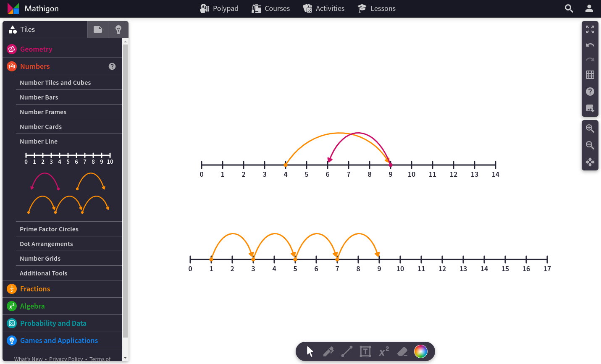Click the Undo icon
This screenshot has height=364, width=601.
click(x=590, y=45)
